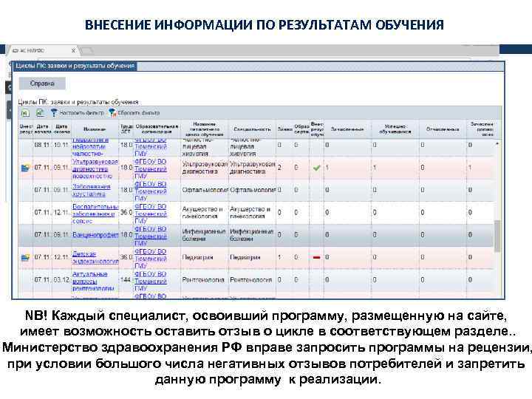Click the 03.12 end date in Рентгенология row

pos(61,280)
